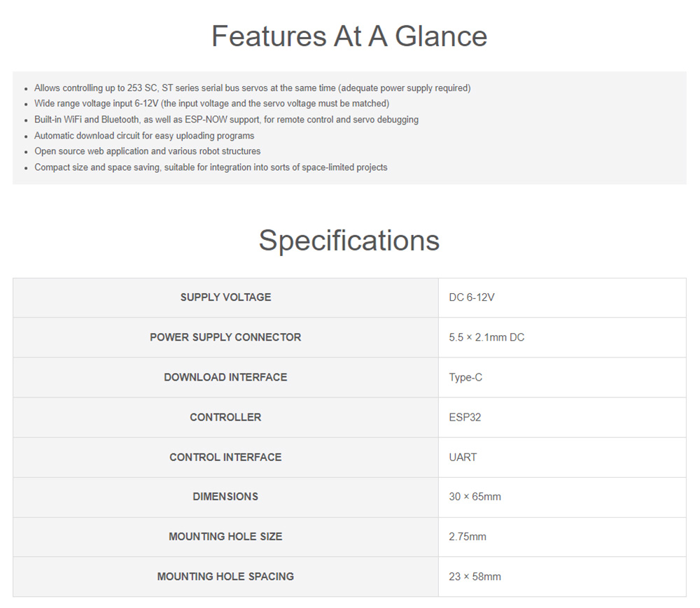The image size is (700, 608).
Task: Click the wide range voltage input bullet
Action: click(x=211, y=104)
